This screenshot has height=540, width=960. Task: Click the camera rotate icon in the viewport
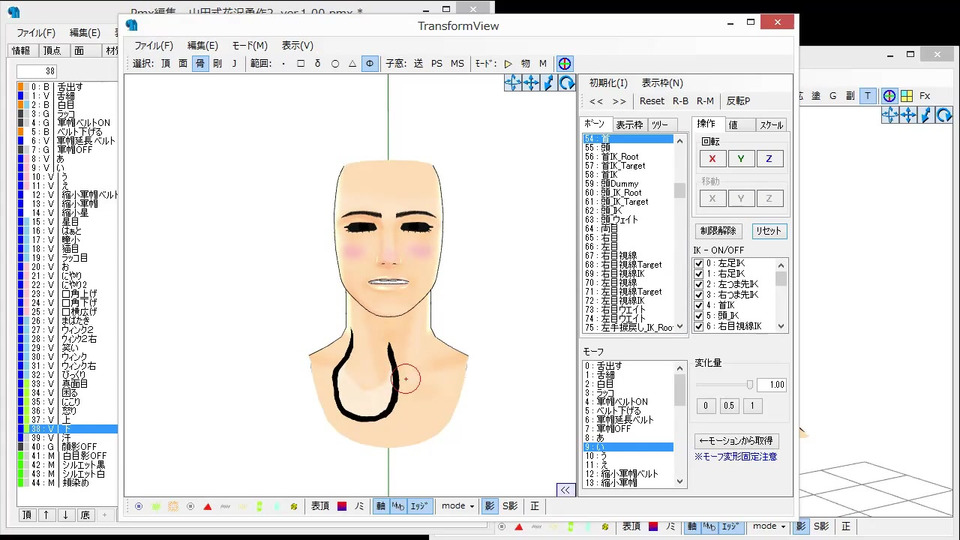pos(566,83)
